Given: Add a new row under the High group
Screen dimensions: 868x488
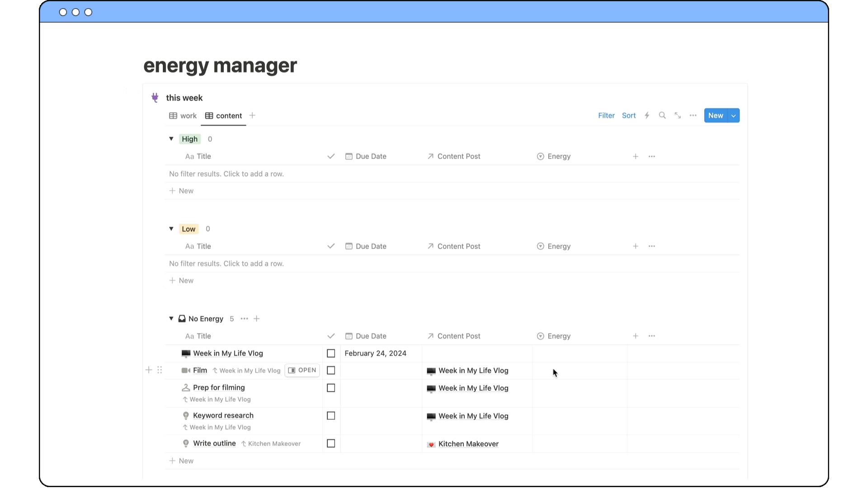Looking at the screenshot, I should [x=181, y=191].
